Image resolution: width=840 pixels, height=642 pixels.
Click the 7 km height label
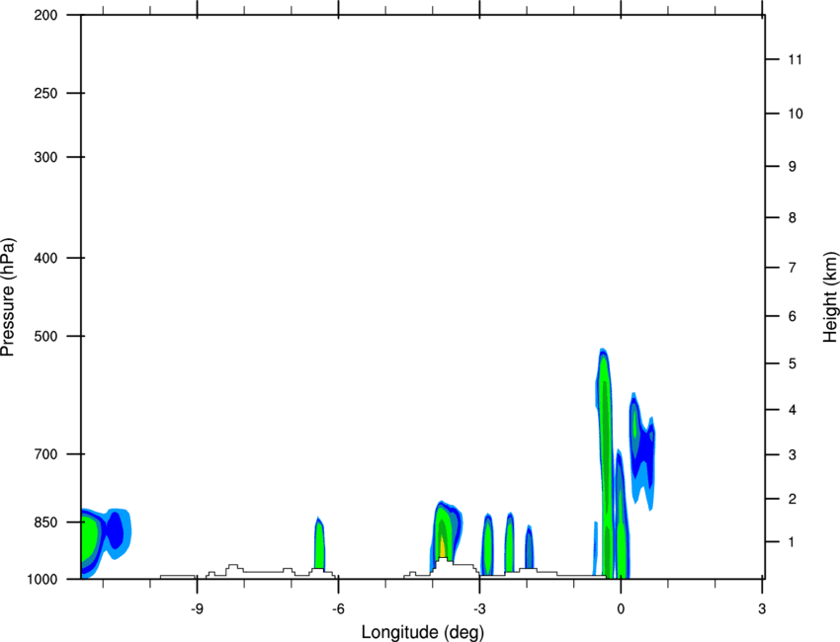point(793,268)
